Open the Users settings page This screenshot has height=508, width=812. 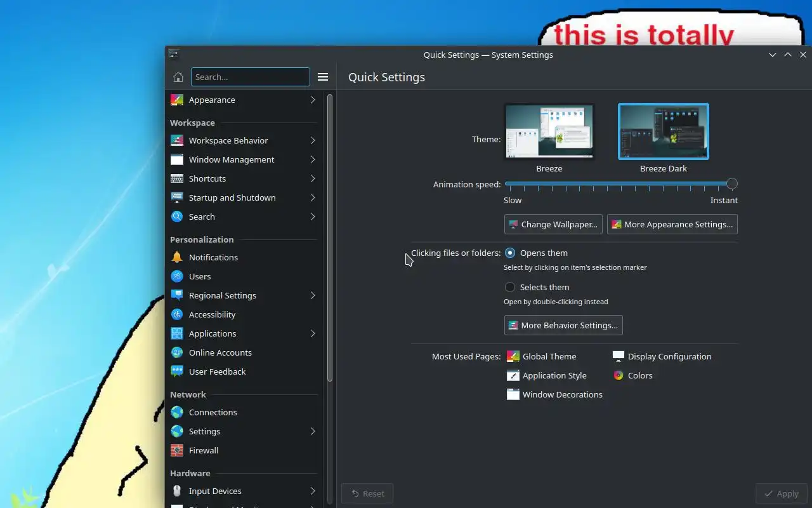pyautogui.click(x=244, y=276)
